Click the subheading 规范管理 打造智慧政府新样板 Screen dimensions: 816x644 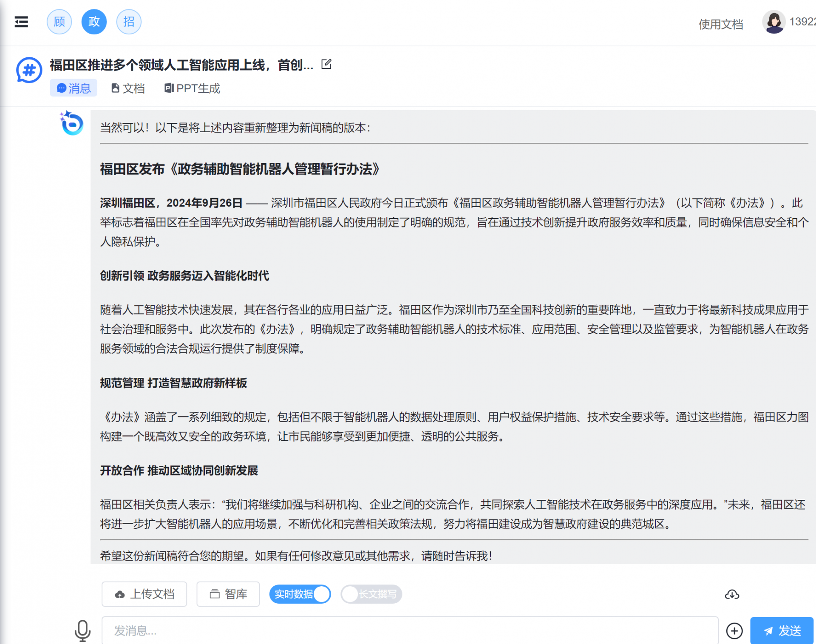tap(173, 383)
